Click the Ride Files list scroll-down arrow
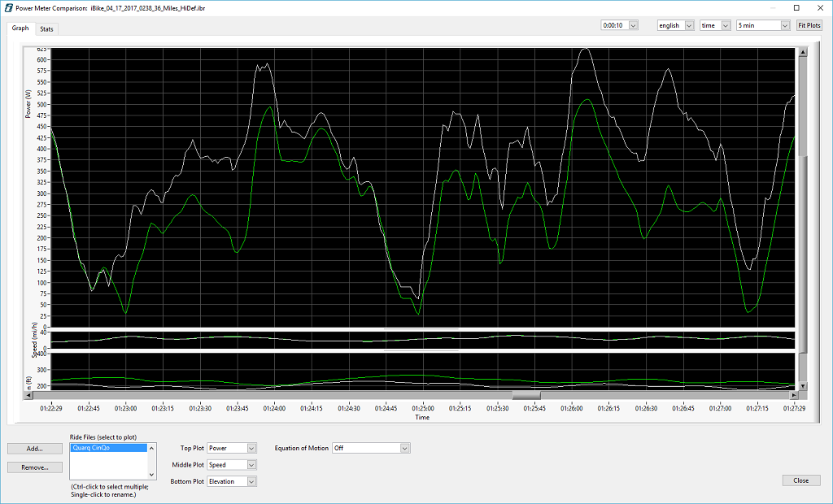The height and width of the screenshot is (504, 833). pos(151,475)
